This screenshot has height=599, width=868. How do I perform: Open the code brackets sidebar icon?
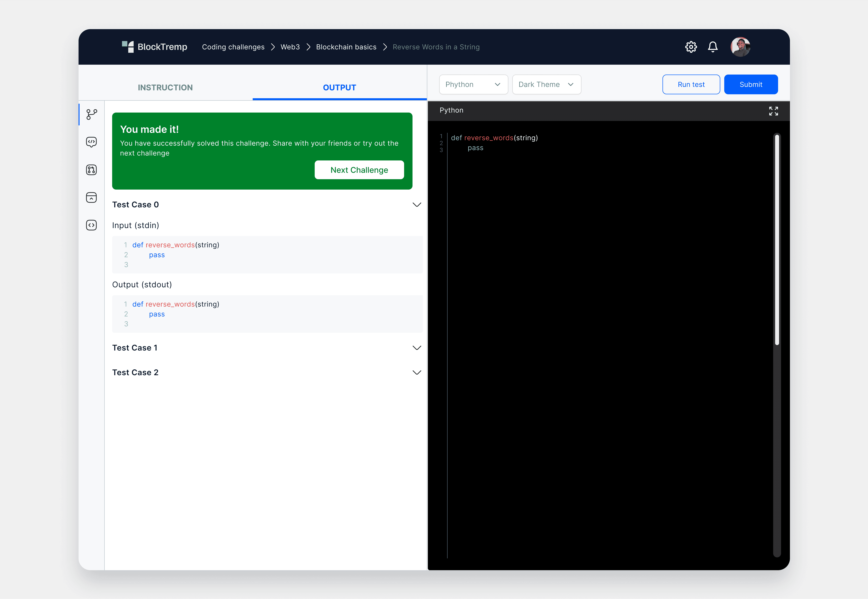coord(91,225)
